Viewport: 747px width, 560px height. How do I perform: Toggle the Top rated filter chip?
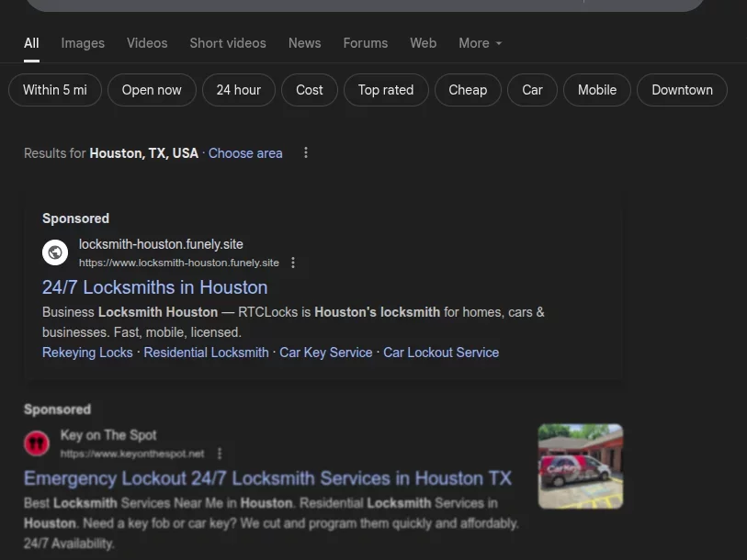pyautogui.click(x=385, y=90)
